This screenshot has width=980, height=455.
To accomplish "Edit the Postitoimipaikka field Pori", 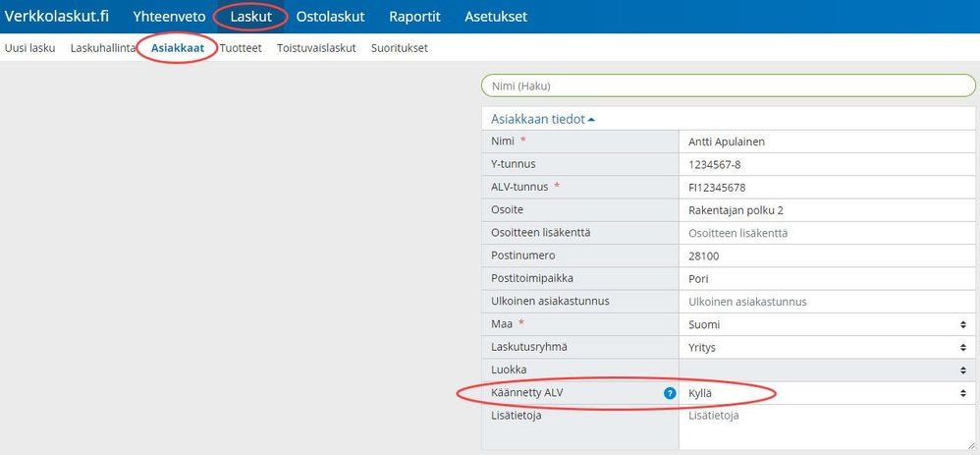I will (x=828, y=279).
